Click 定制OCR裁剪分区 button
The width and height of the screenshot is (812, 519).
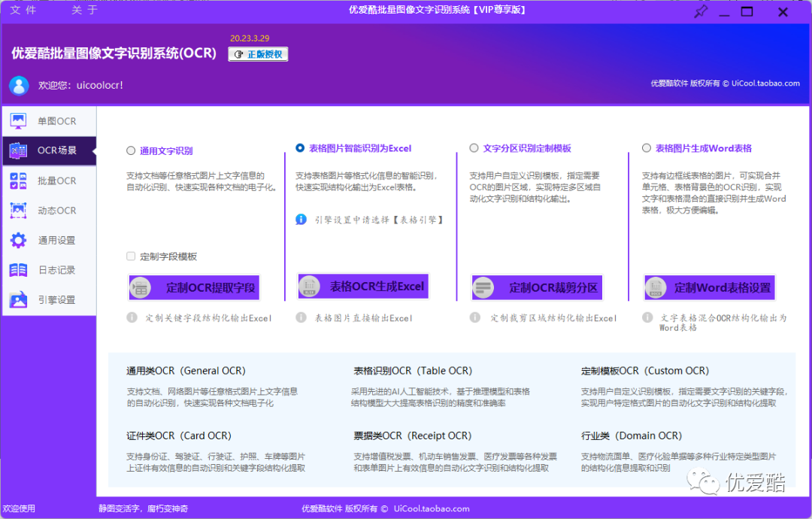click(x=538, y=287)
